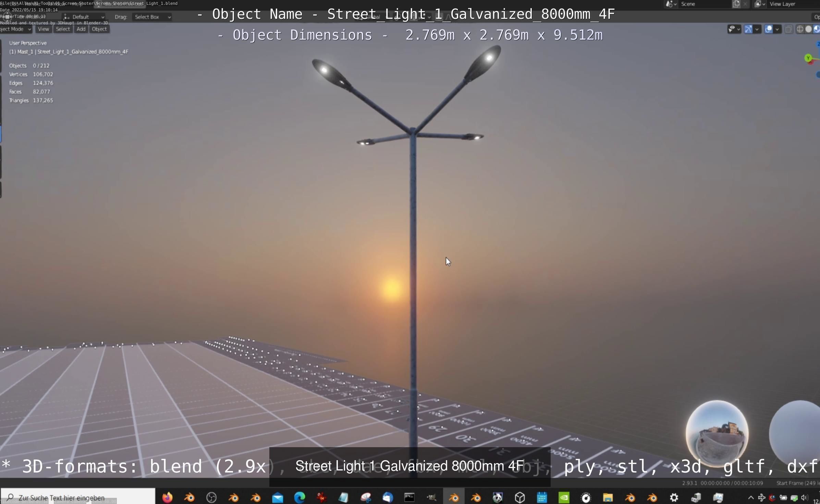Click the 'Drag:' label in the tool settings
Image resolution: width=820 pixels, height=504 pixels.
tap(121, 17)
